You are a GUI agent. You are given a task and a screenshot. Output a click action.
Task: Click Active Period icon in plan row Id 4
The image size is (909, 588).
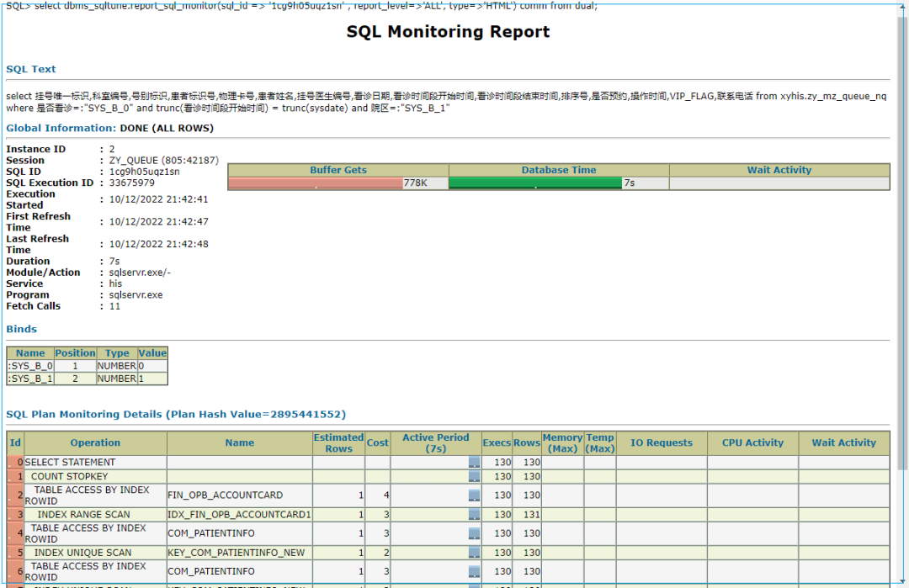point(474,532)
